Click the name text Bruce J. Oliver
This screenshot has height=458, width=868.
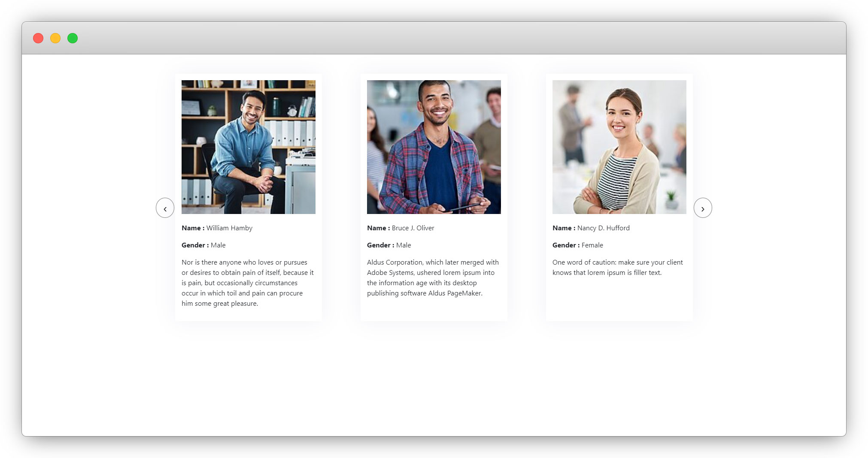413,228
